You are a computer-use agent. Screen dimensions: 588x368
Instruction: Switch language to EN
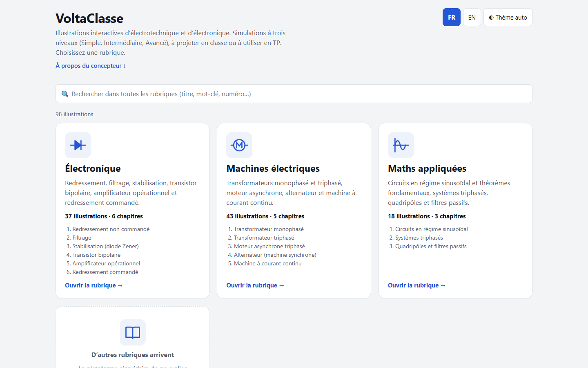(x=472, y=17)
